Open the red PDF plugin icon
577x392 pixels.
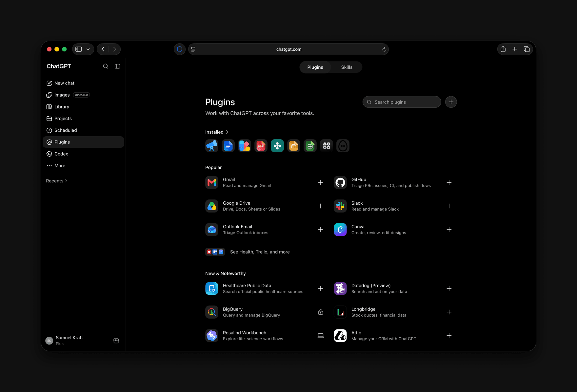coord(261,146)
